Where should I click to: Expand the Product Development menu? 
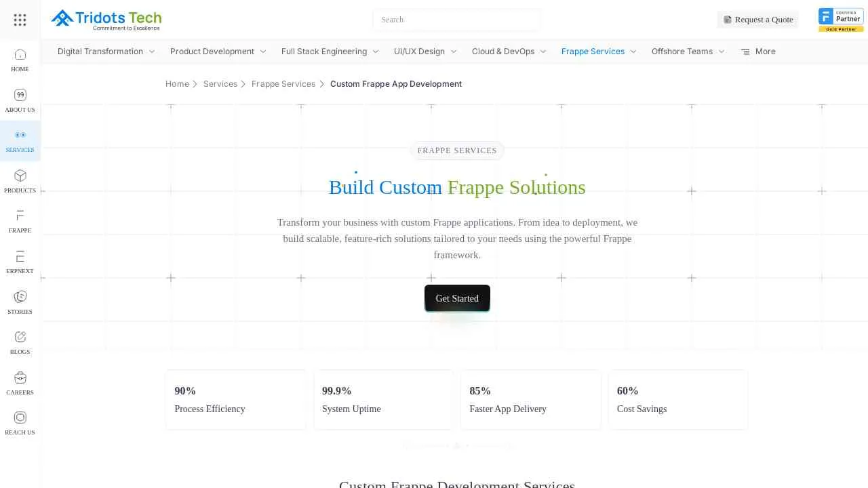pos(218,52)
